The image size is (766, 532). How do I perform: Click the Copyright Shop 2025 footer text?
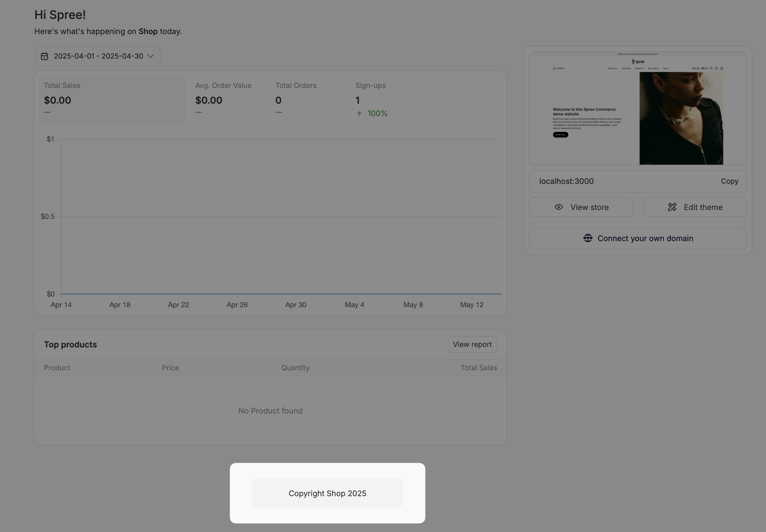click(327, 493)
